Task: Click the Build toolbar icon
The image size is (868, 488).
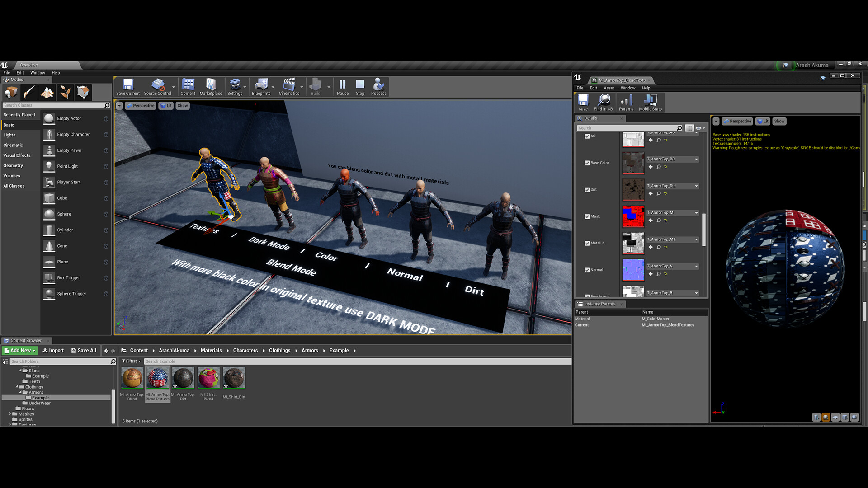Action: click(316, 86)
